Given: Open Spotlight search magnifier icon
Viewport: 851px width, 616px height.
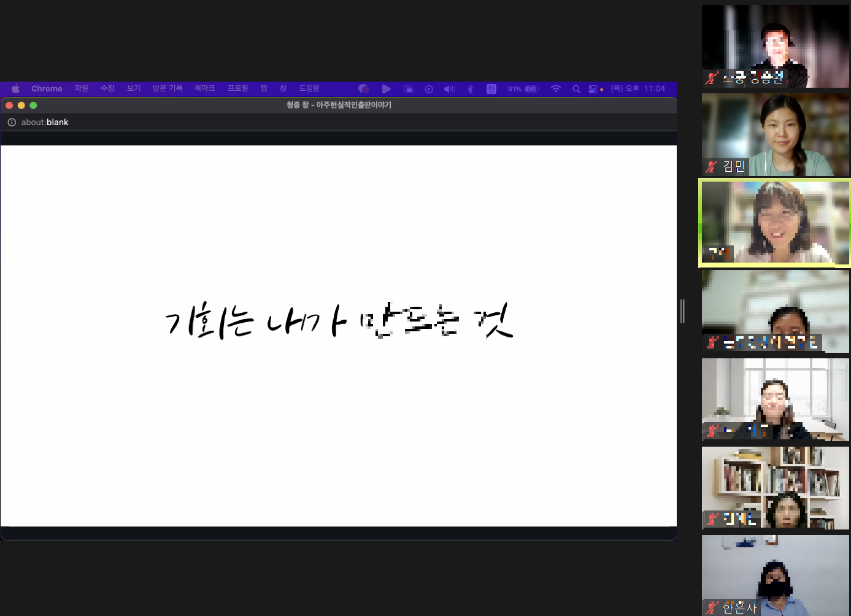Looking at the screenshot, I should 576,89.
